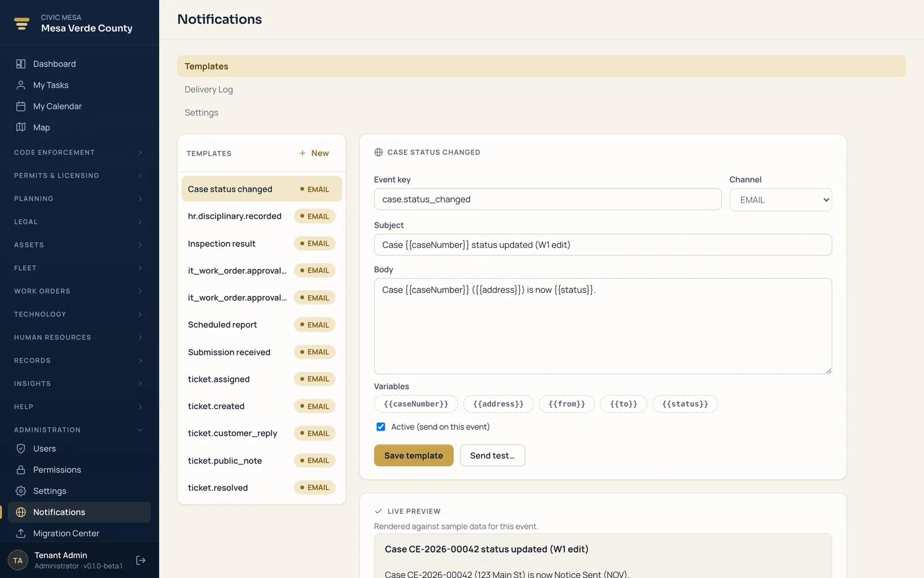Image resolution: width=924 pixels, height=578 pixels.
Task: Expand the Fleet sidebar section
Action: pyautogui.click(x=78, y=268)
